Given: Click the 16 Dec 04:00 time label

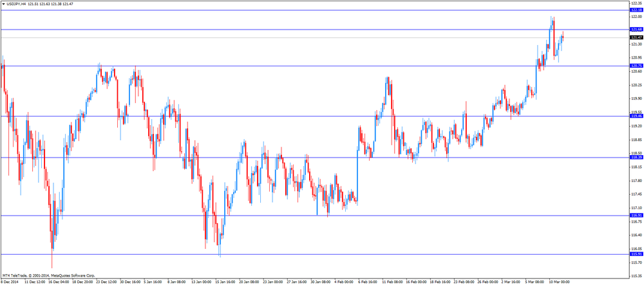Looking at the screenshot, I should (59, 282).
